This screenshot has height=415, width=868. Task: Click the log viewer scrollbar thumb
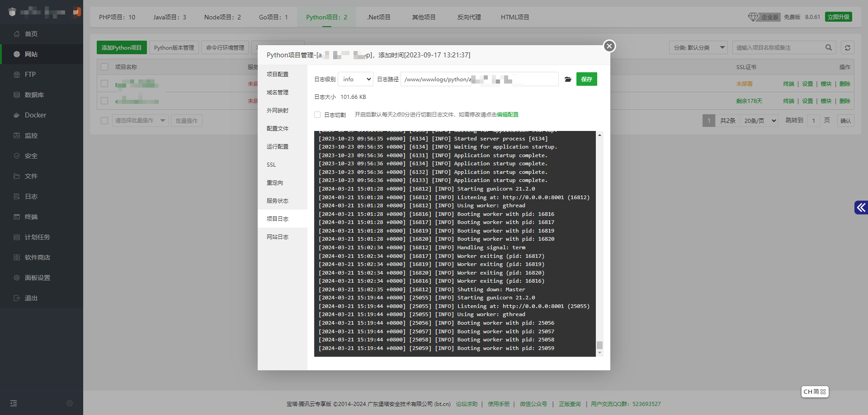point(600,345)
